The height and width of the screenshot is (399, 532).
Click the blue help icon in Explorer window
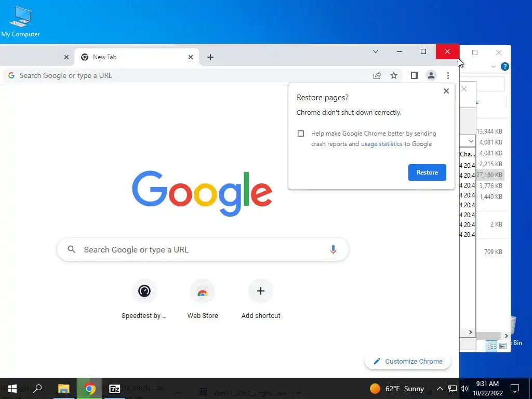tap(504, 66)
